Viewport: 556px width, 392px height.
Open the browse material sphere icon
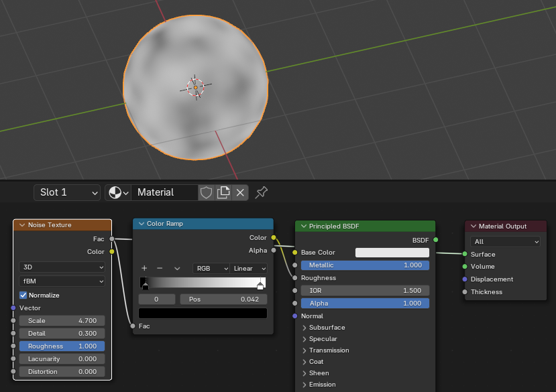(118, 192)
